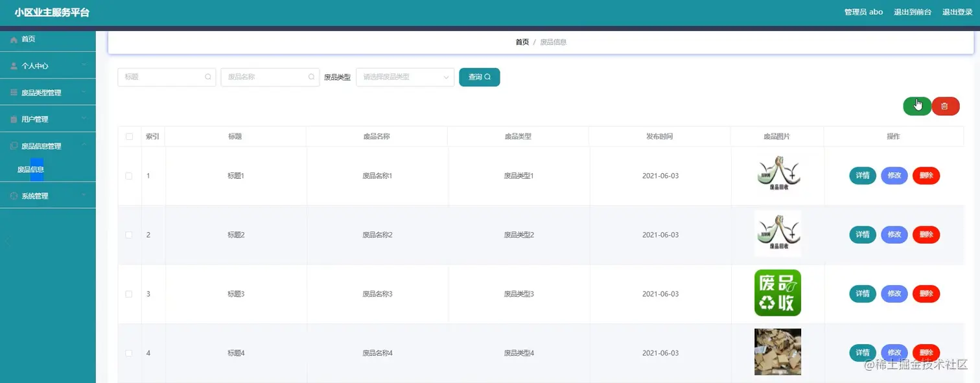Screen dimensions: 980x383
Task: Open the 请选择废品类型 dropdown
Action: 404,76
